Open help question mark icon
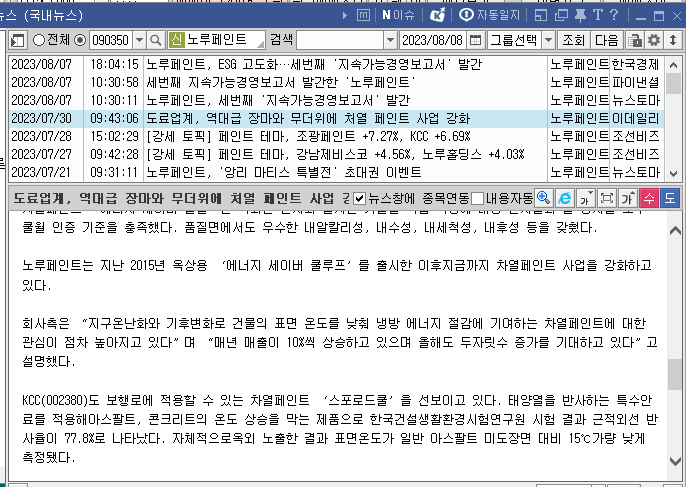686x487 pixels. 614,15
